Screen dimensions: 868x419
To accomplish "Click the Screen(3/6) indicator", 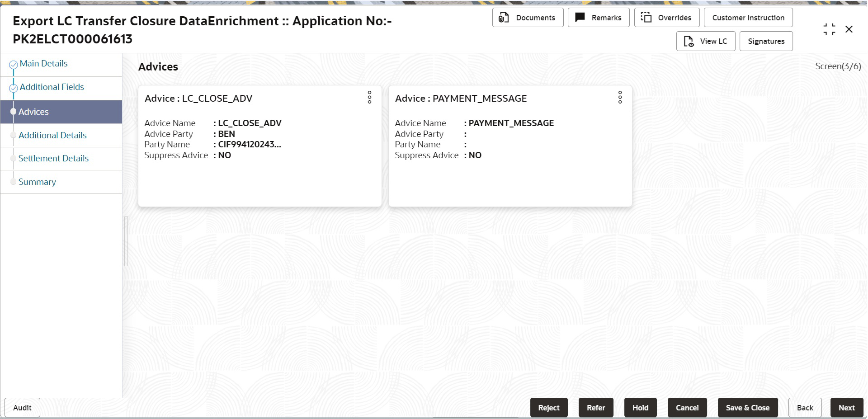I will 838,66.
